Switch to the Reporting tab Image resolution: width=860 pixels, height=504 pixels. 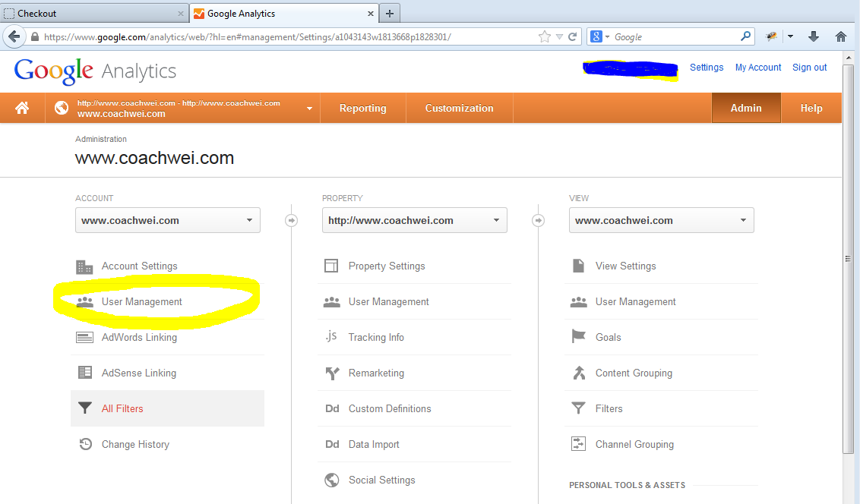(x=362, y=108)
